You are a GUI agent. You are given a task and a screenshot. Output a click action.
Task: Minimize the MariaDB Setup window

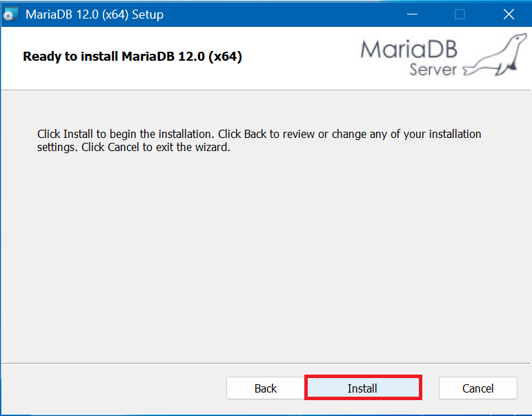click(411, 14)
